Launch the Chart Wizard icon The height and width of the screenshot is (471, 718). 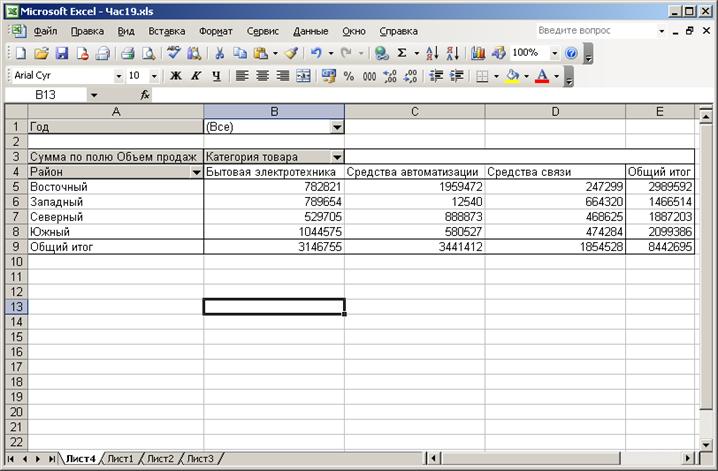click(x=478, y=54)
